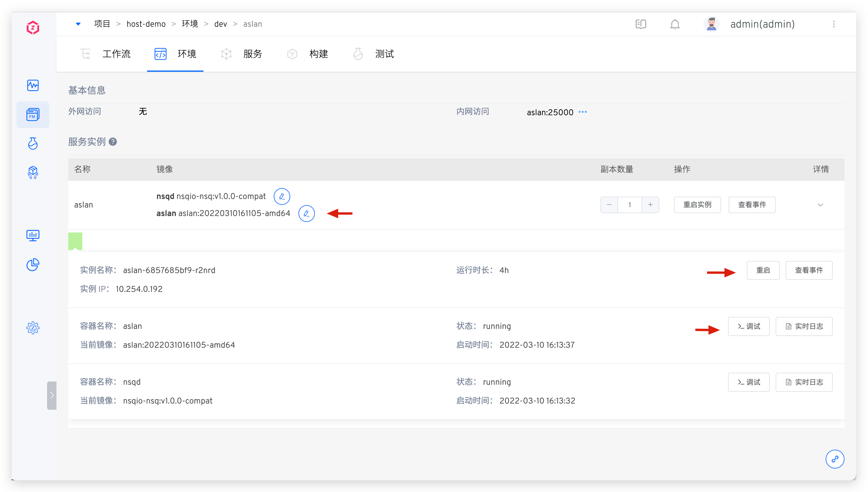
Task: Show more internal addresses via ellipsis
Action: [583, 112]
